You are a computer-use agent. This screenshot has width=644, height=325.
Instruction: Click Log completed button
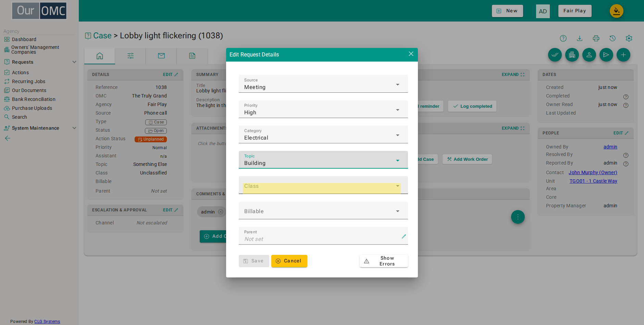coord(472,106)
